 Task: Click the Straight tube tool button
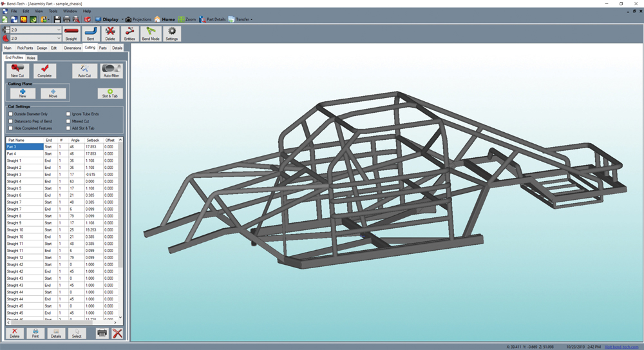click(x=71, y=34)
